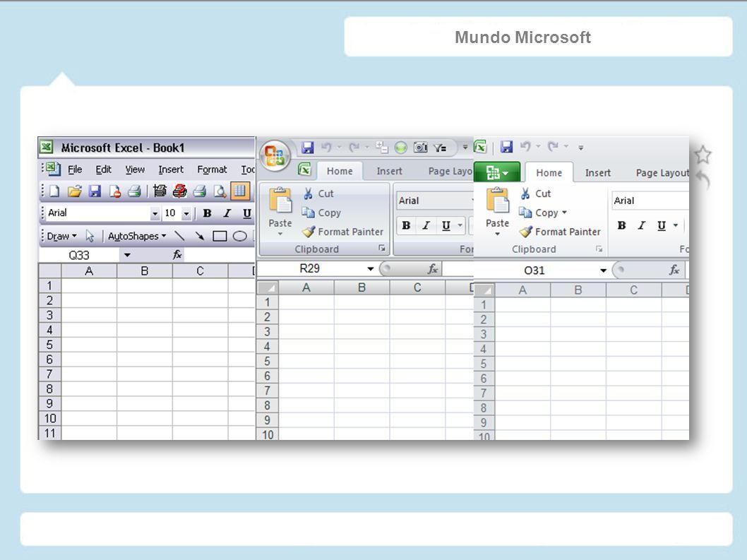Click Format Painter in Excel 2007 ribbon
Screen dimensions: 747x560
(343, 232)
